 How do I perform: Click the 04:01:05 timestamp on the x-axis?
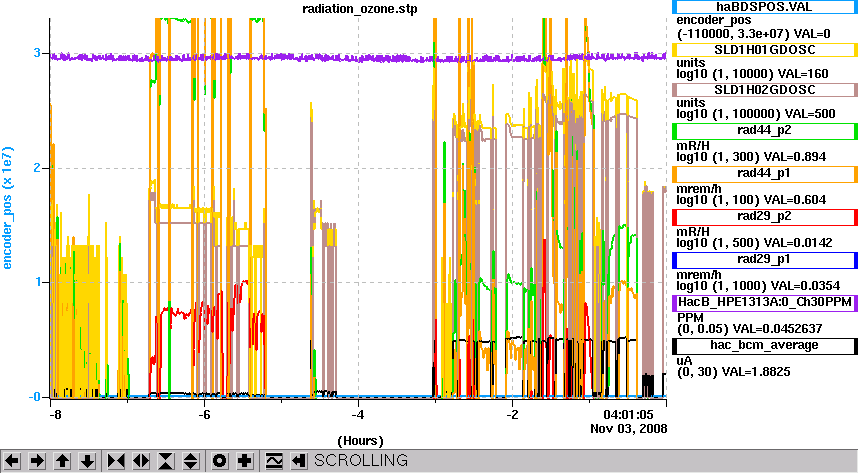pos(628,414)
